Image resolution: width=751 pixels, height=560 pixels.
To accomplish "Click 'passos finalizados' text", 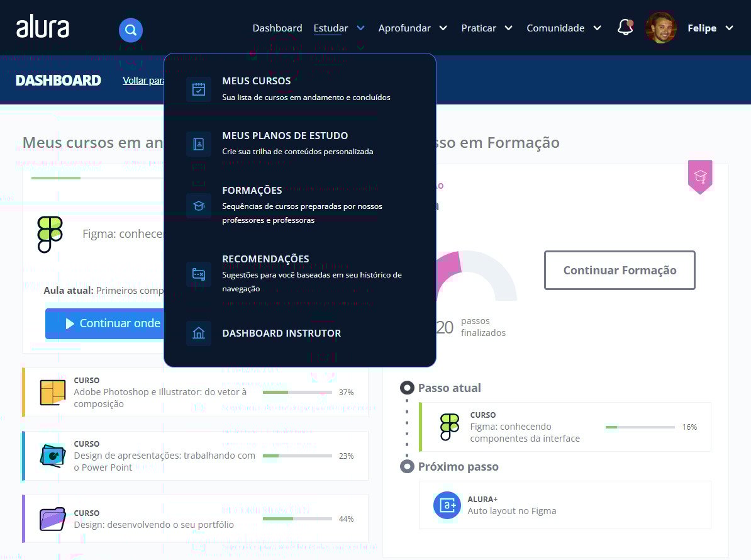I will (483, 327).
